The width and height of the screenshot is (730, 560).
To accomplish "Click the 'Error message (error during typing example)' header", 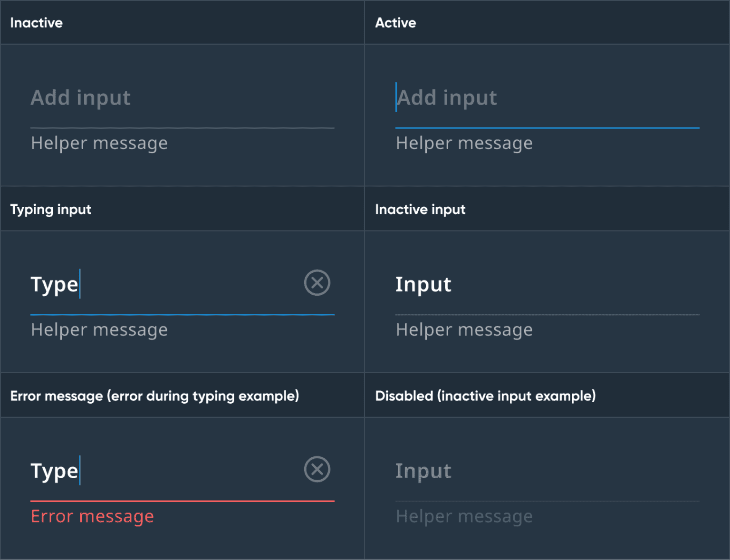I will click(154, 396).
